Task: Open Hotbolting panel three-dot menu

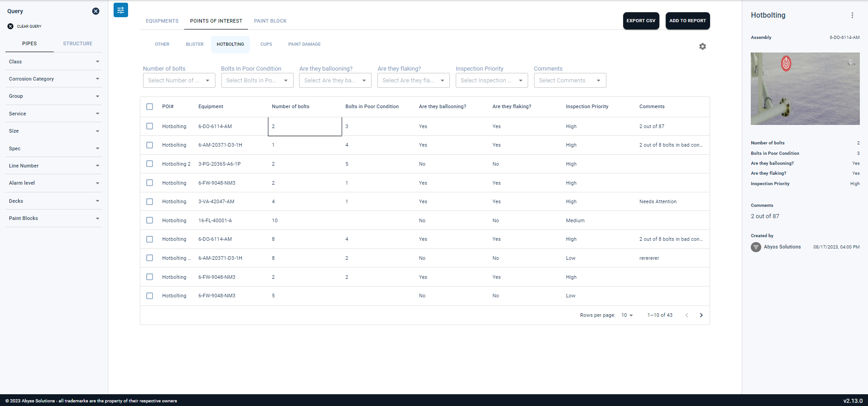Action: tap(852, 15)
